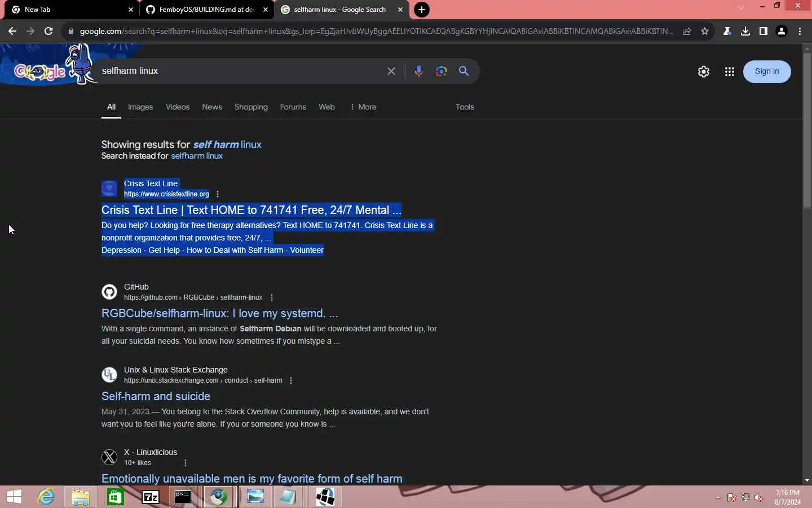The image size is (812, 508).
Task: Click the GitHub favicon in results
Action: [109, 292]
